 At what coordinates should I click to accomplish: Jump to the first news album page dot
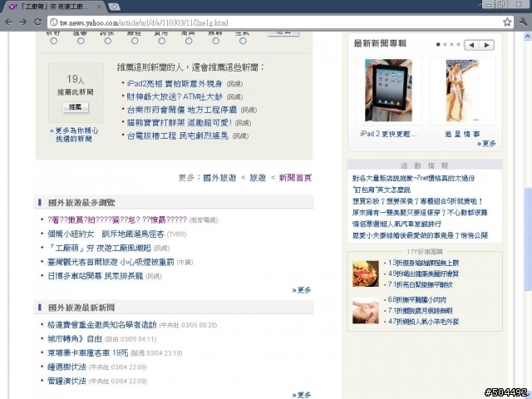coord(438,44)
